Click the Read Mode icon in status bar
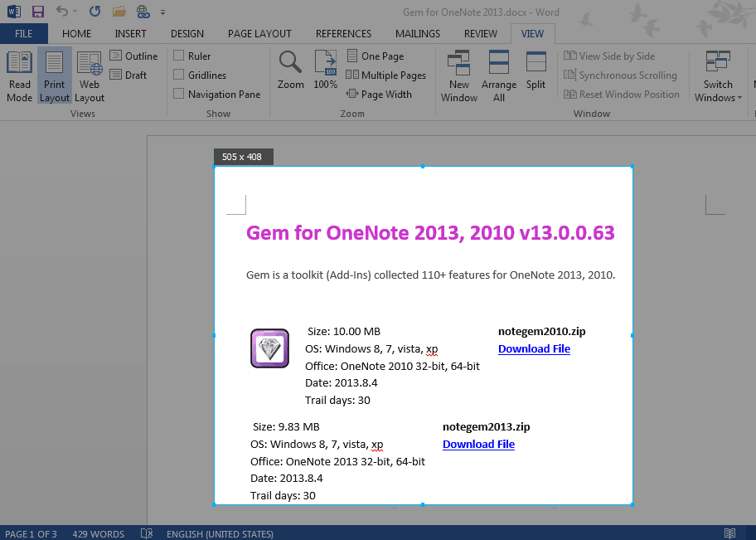 [x=729, y=533]
